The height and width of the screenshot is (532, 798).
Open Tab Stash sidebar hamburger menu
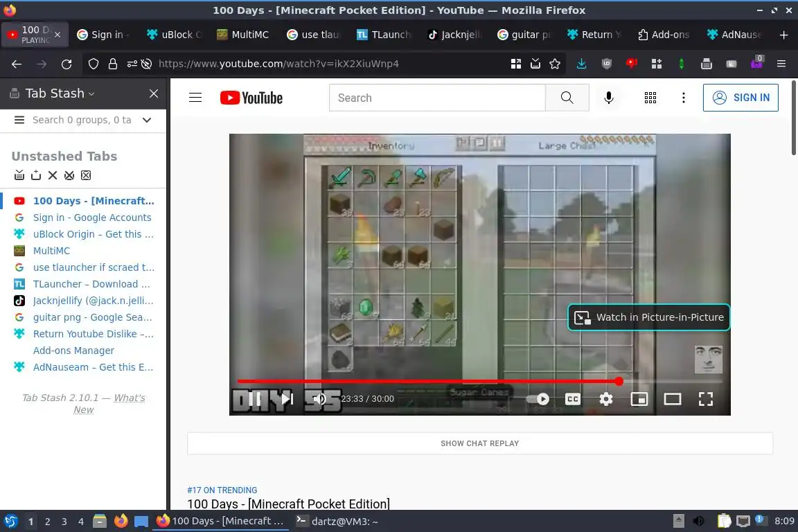(19, 120)
